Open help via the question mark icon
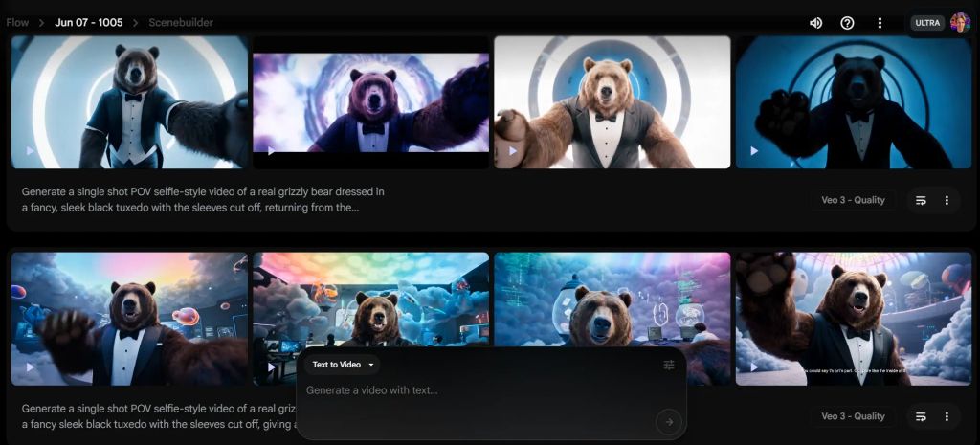This screenshot has height=445, width=980. (x=847, y=23)
